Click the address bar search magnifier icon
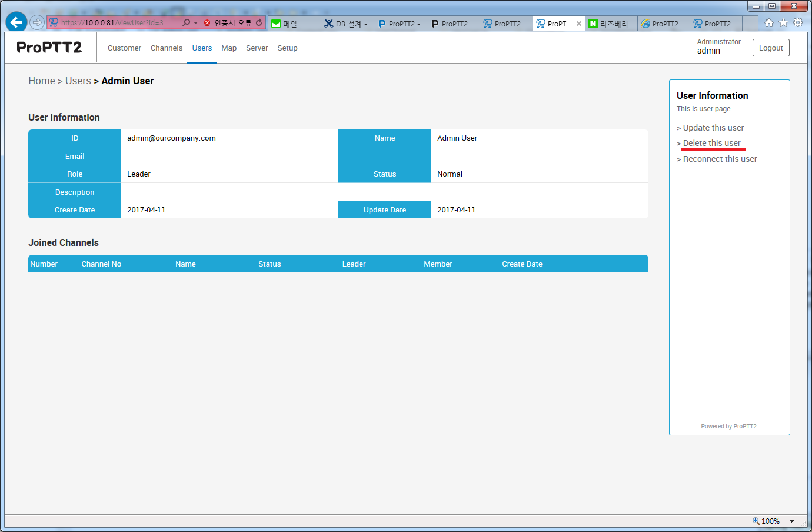 click(186, 23)
